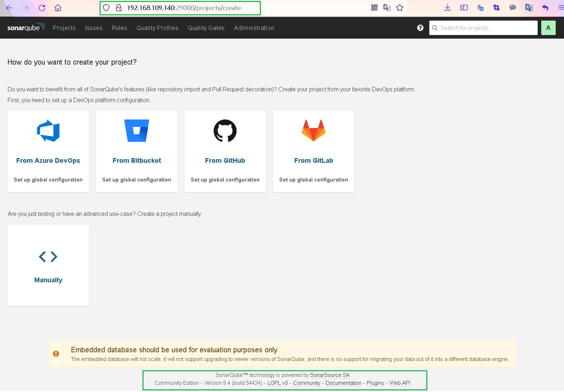
Task: Click the crop screenshot extension icon
Action: 496,8
